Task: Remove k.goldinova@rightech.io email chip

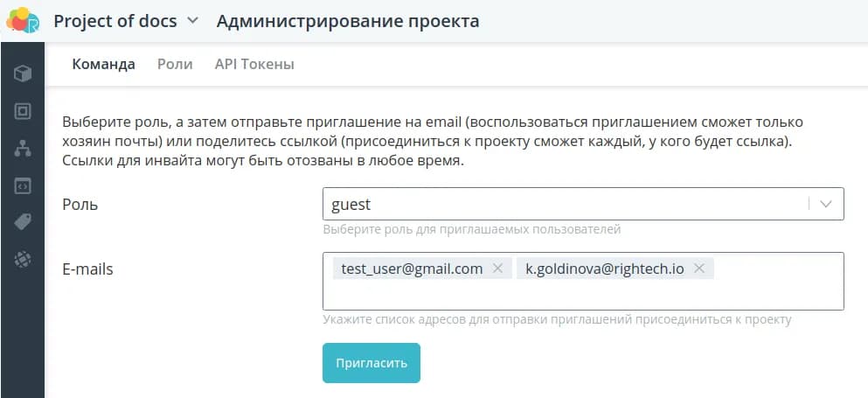Action: pos(699,269)
